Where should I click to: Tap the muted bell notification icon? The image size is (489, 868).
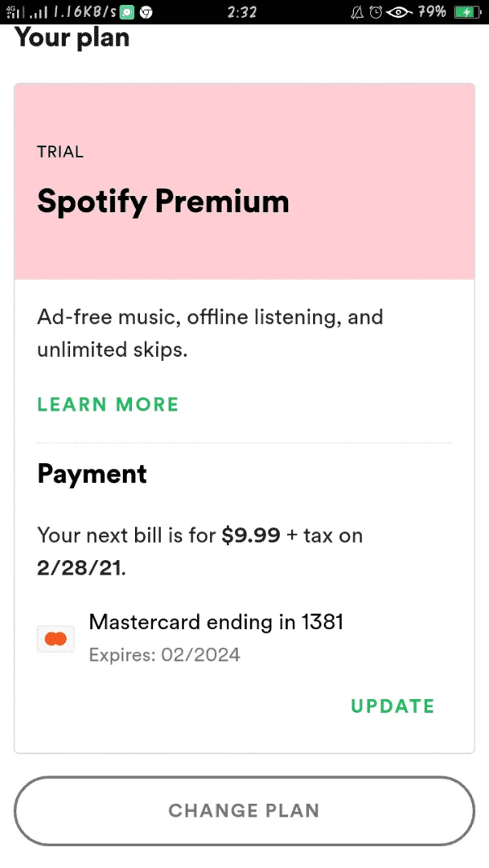[x=358, y=11]
